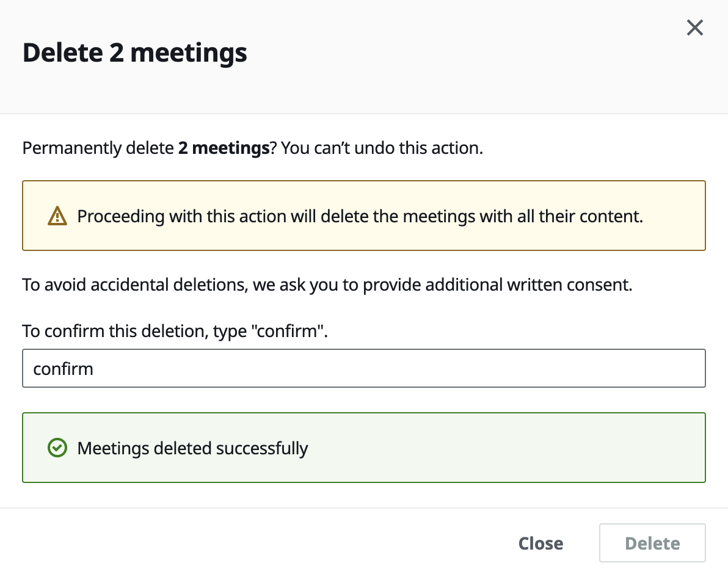Image resolution: width=728 pixels, height=574 pixels.
Task: Click the yellow warning triangle icon
Action: click(x=57, y=216)
